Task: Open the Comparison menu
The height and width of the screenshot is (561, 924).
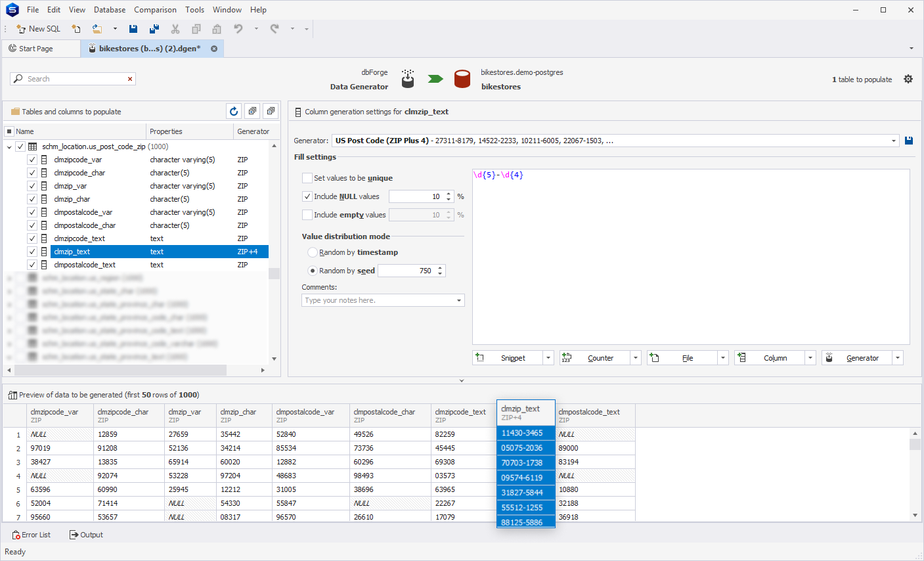Action: pyautogui.click(x=155, y=10)
